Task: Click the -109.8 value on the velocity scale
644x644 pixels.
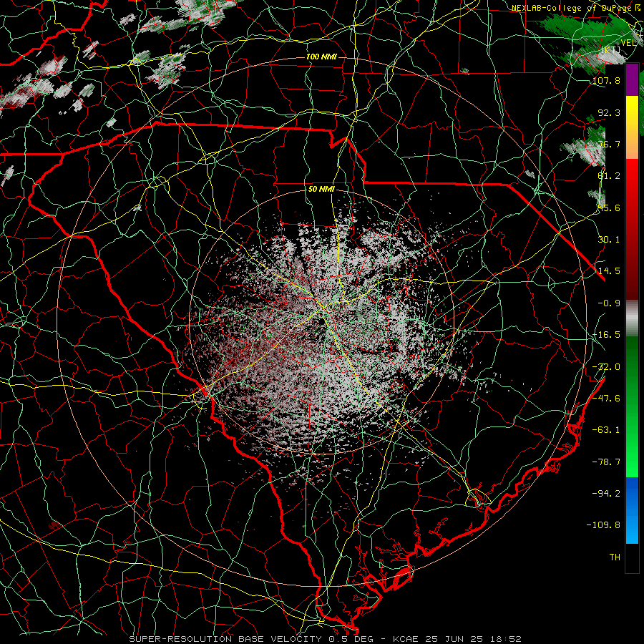Action: 604,525
